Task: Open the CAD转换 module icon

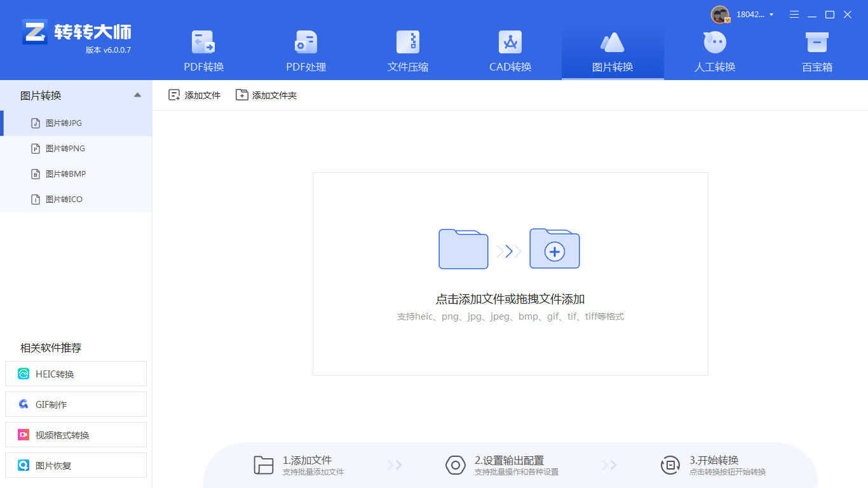Action: coord(510,43)
